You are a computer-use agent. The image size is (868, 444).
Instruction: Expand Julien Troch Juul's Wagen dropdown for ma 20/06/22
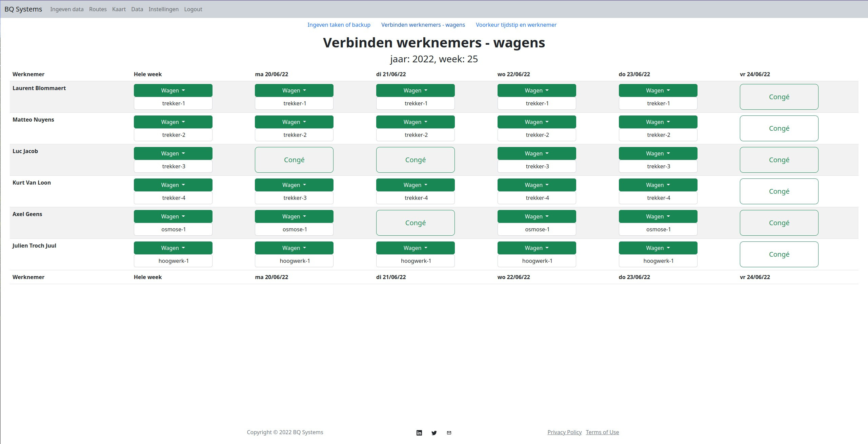click(x=294, y=248)
